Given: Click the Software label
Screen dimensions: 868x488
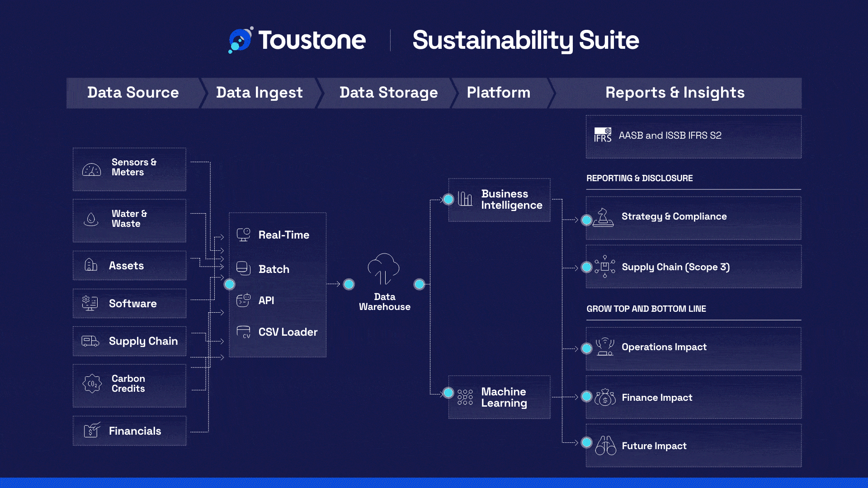Looking at the screenshot, I should click(133, 304).
